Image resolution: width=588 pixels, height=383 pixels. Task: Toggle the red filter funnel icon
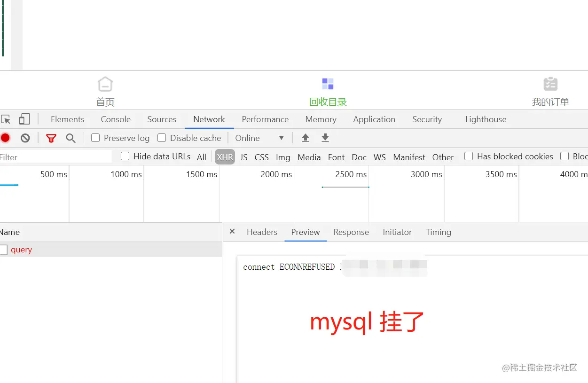[x=51, y=138]
